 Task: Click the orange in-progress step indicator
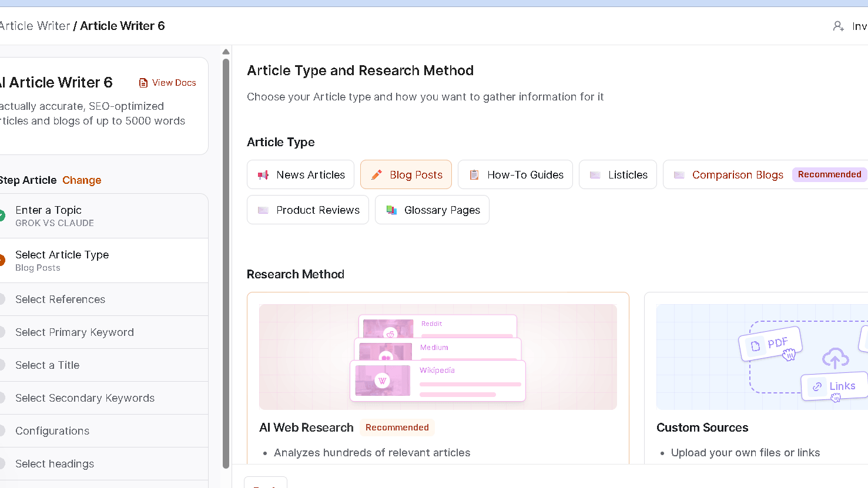pos(2,260)
